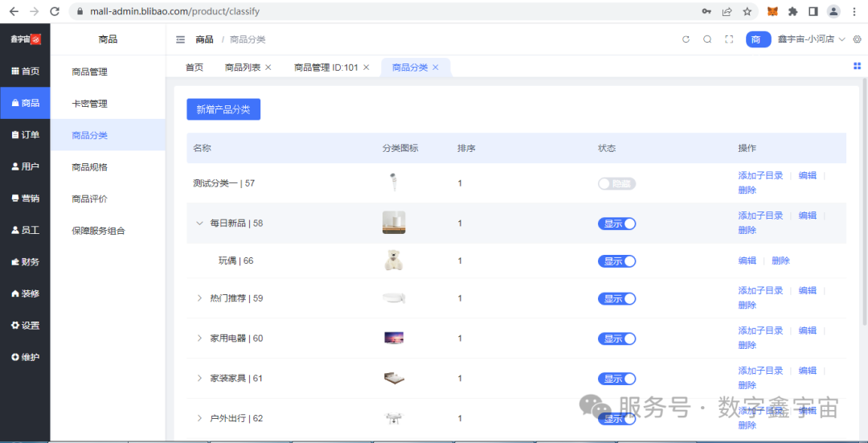The image size is (868, 443).
Task: Close the 商品列表 tab
Action: click(268, 68)
